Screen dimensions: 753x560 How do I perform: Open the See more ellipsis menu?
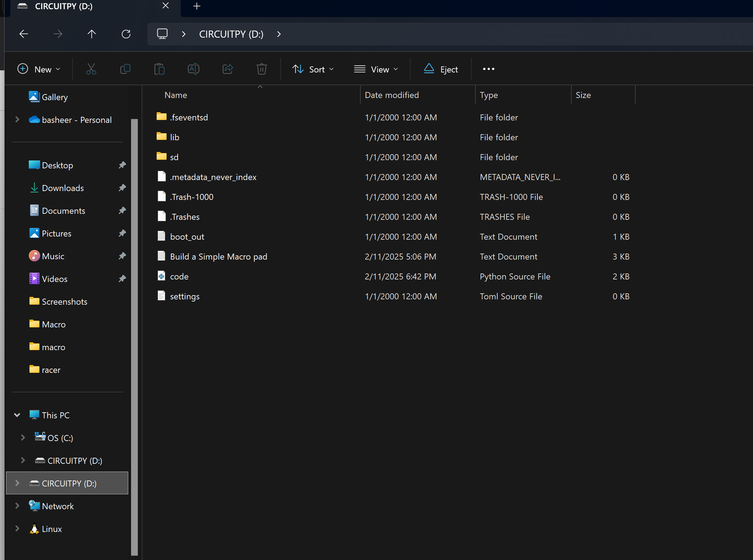[489, 69]
